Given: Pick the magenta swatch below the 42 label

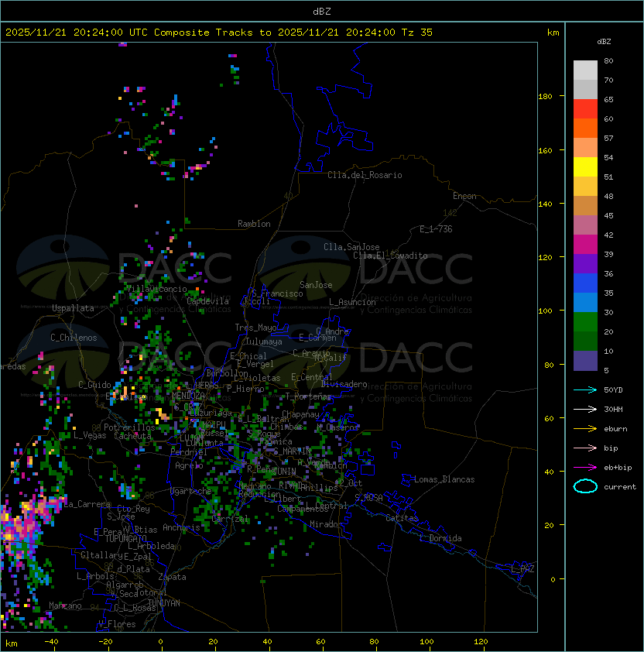Looking at the screenshot, I should tap(585, 245).
